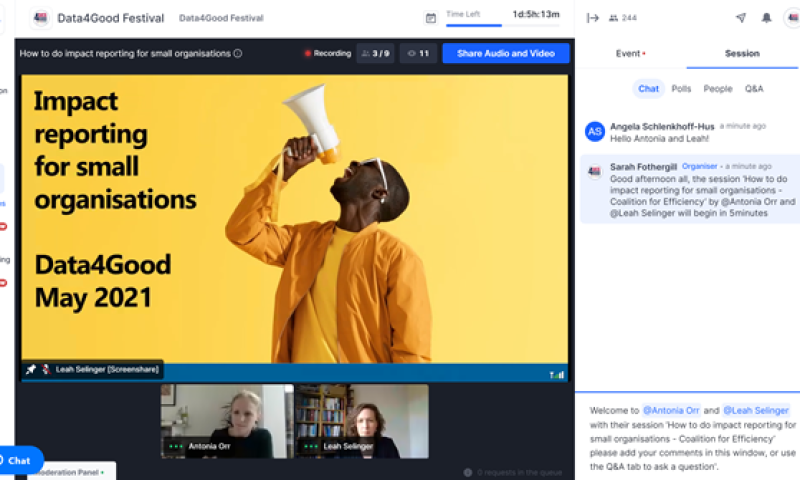This screenshot has height=480, width=800.
Task: Click the Recording indicator
Action: [328, 54]
